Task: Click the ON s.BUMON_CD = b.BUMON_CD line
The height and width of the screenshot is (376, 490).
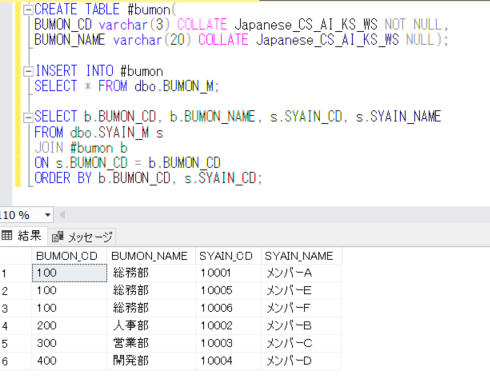Action: (x=127, y=163)
